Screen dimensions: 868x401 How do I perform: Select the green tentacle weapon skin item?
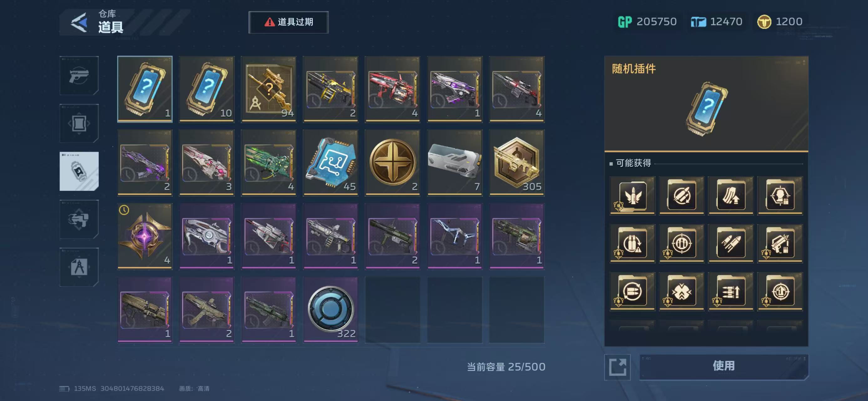[268, 162]
